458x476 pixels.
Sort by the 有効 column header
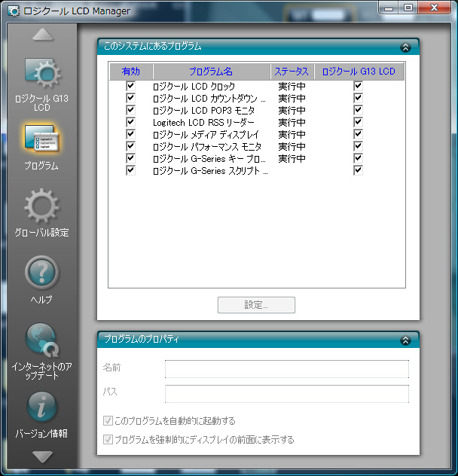coord(131,72)
